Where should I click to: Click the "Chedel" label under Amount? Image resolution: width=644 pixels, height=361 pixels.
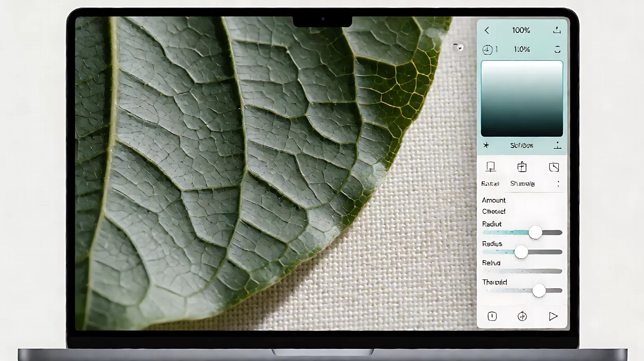[494, 211]
